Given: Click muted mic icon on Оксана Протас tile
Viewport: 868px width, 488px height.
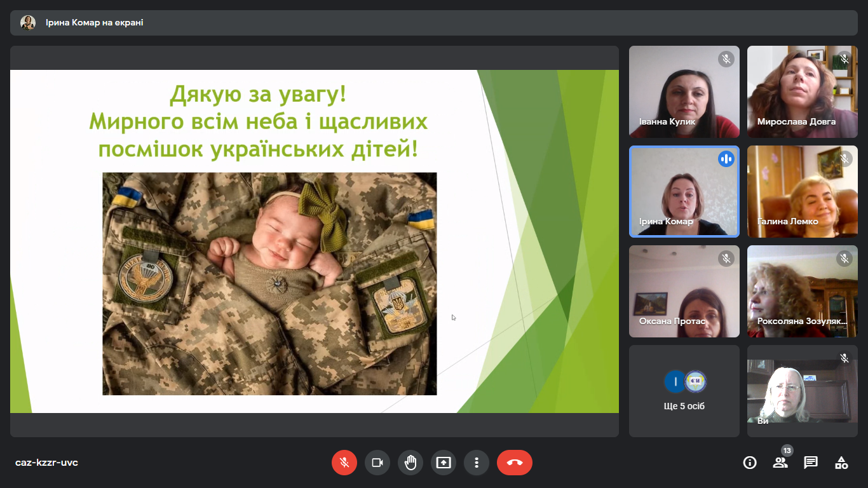Looking at the screenshot, I should point(726,259).
